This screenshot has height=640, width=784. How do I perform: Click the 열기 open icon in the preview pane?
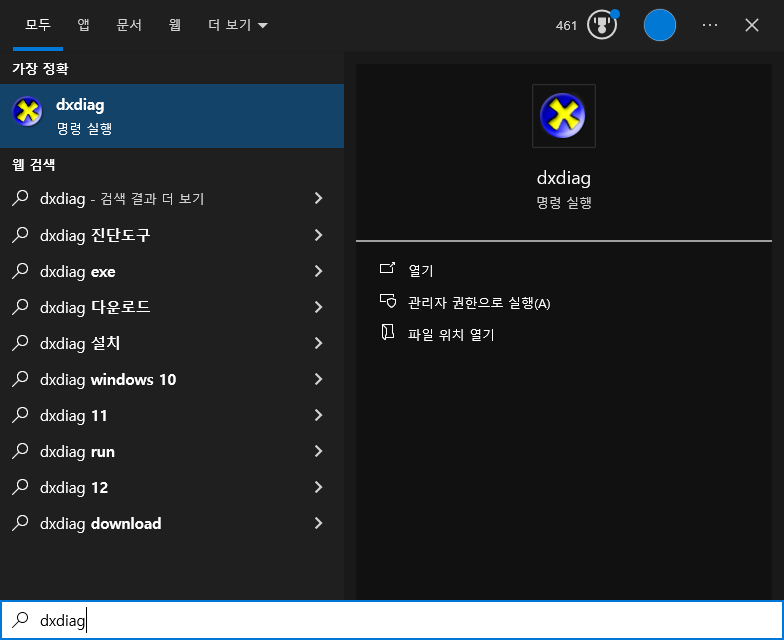(x=387, y=268)
